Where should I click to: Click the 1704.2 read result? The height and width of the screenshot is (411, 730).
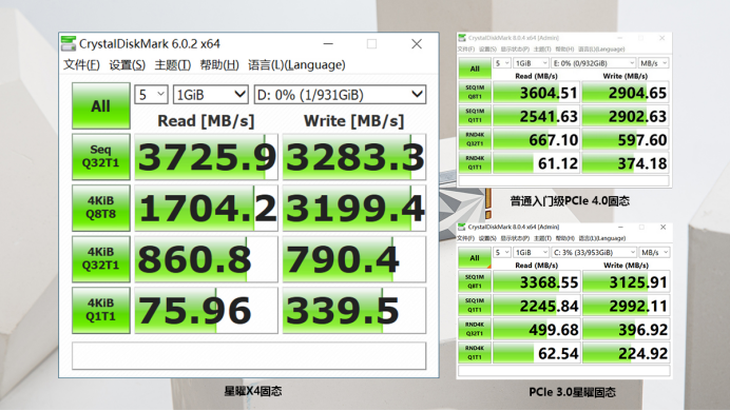click(206, 208)
